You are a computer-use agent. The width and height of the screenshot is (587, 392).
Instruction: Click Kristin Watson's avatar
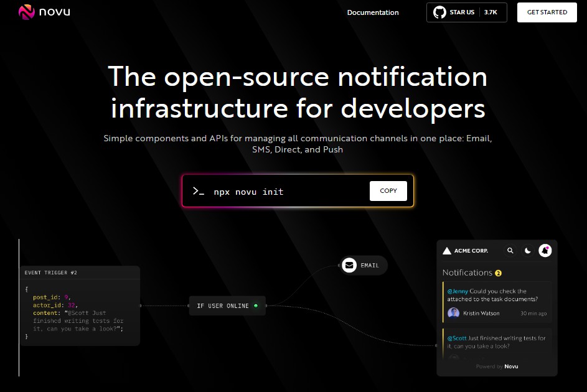point(453,312)
